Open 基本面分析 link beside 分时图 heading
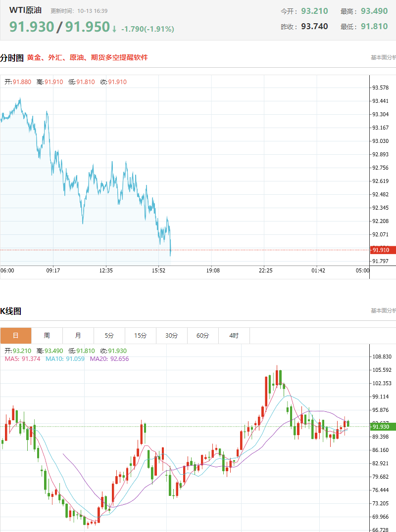The height and width of the screenshot is (532, 396). click(x=384, y=58)
